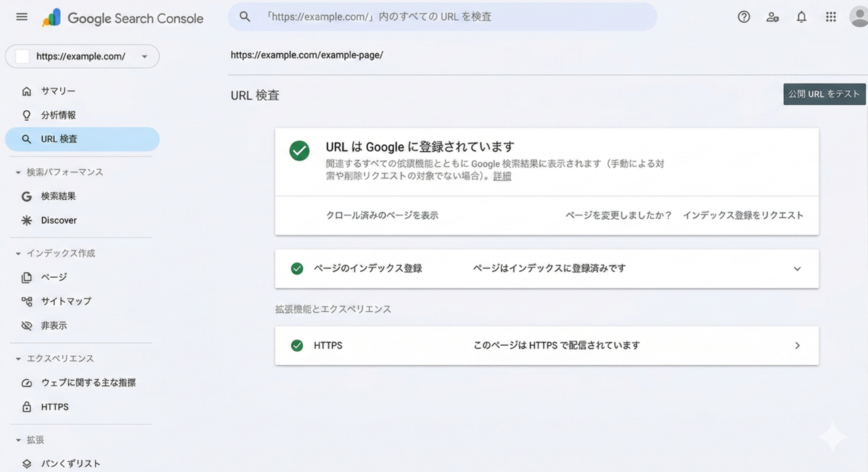Click クロール済みのページを表示
This screenshot has width=868, height=472.
382,215
